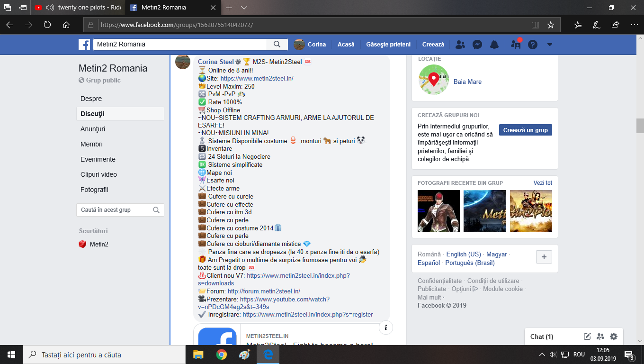The width and height of the screenshot is (644, 364).
Task: Open notifications bell icon
Action: [x=494, y=45]
